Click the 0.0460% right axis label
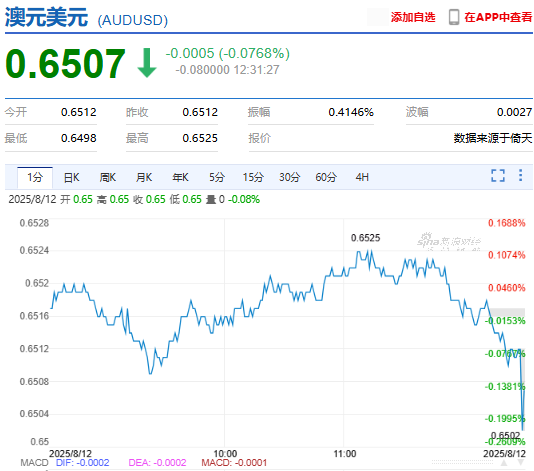 507,288
